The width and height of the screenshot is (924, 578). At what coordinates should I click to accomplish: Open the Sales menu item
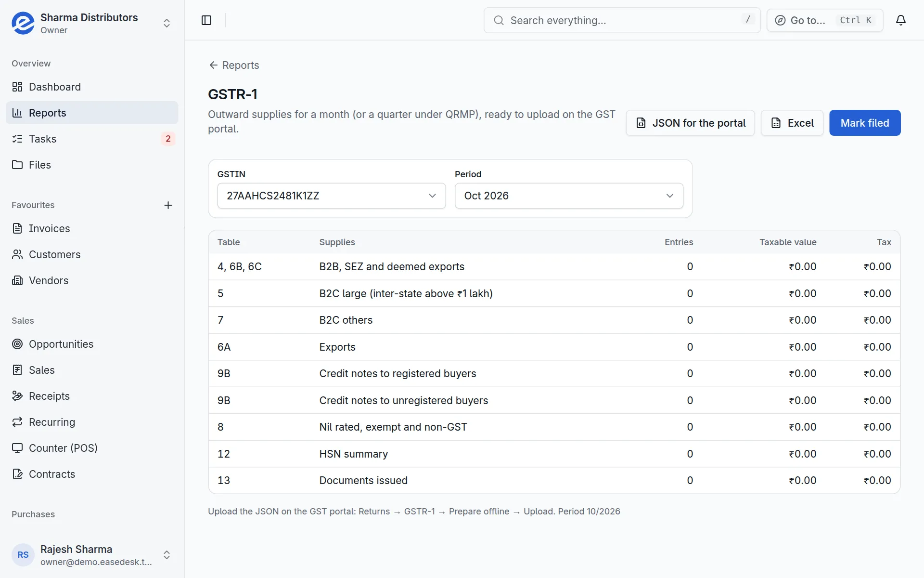click(x=92, y=370)
